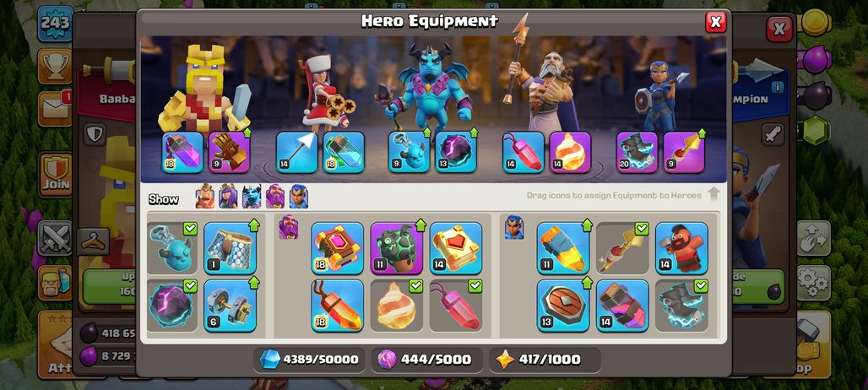This screenshot has width=868, height=390.
Task: Close the Hero Equipment window
Action: [x=716, y=22]
